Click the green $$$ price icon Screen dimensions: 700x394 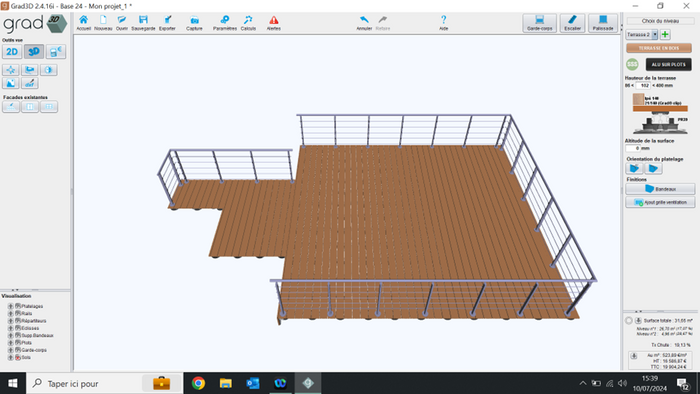tap(632, 65)
